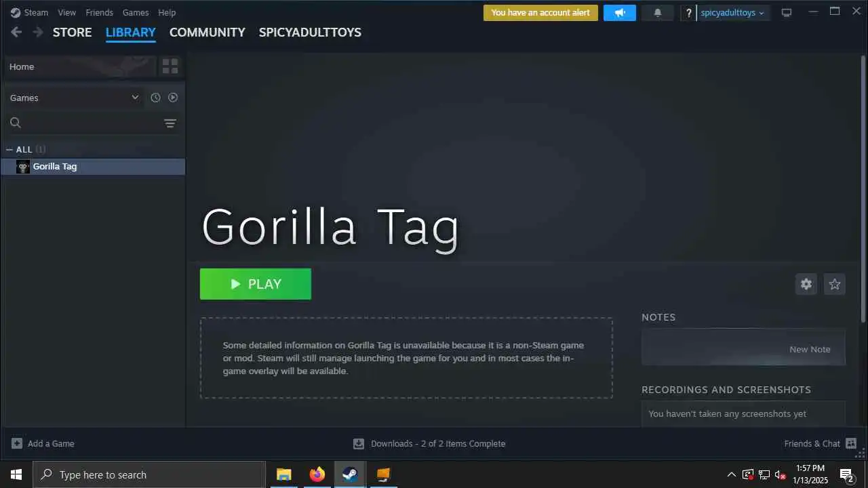The image size is (868, 488).
Task: Open announcements via megaphone icon
Action: (x=620, y=12)
